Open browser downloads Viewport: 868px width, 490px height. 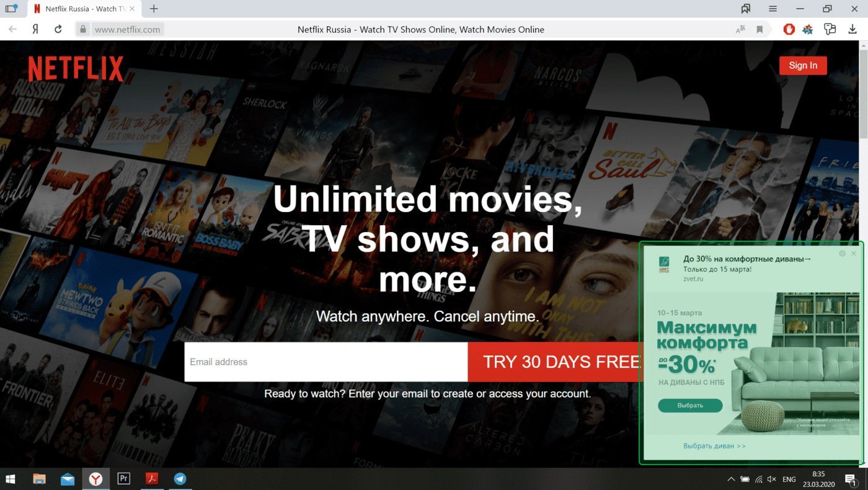coord(852,29)
